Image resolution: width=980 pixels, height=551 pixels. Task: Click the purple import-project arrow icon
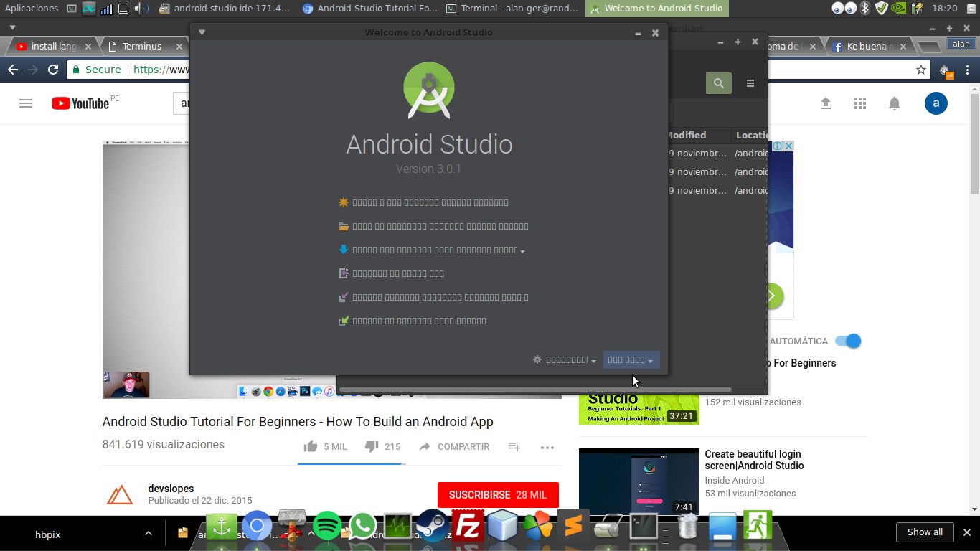click(344, 297)
